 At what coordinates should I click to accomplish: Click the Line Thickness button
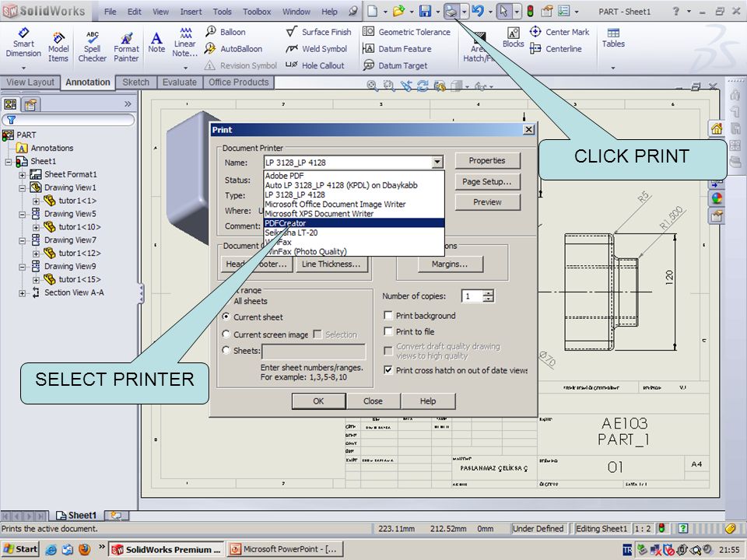tap(331, 264)
